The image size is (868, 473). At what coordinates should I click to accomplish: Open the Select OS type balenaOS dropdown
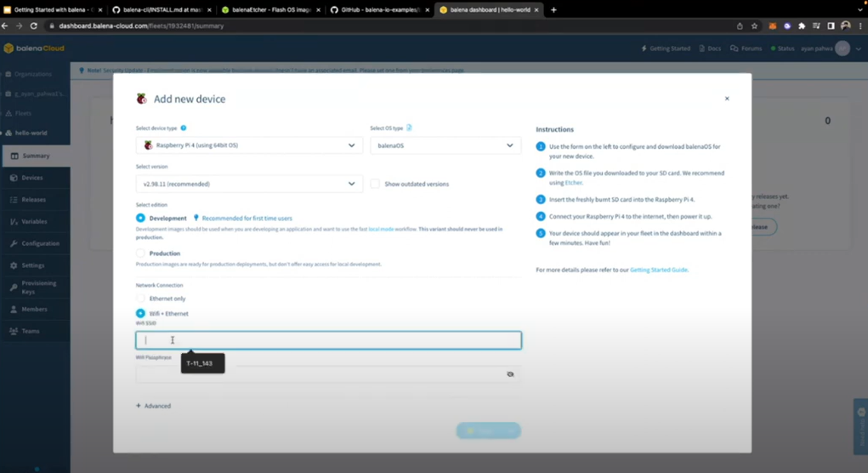[x=445, y=145]
